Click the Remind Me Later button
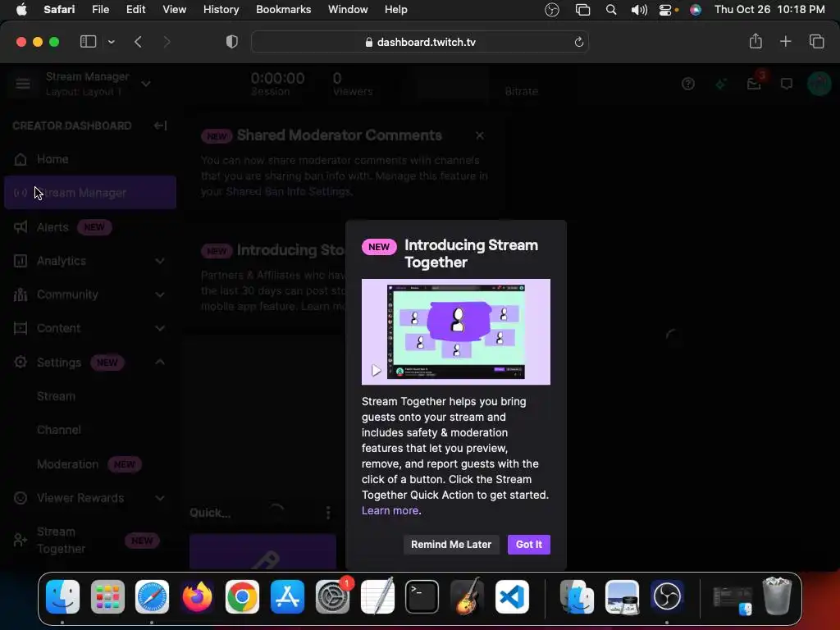The width and height of the screenshot is (840, 630). [x=451, y=545]
